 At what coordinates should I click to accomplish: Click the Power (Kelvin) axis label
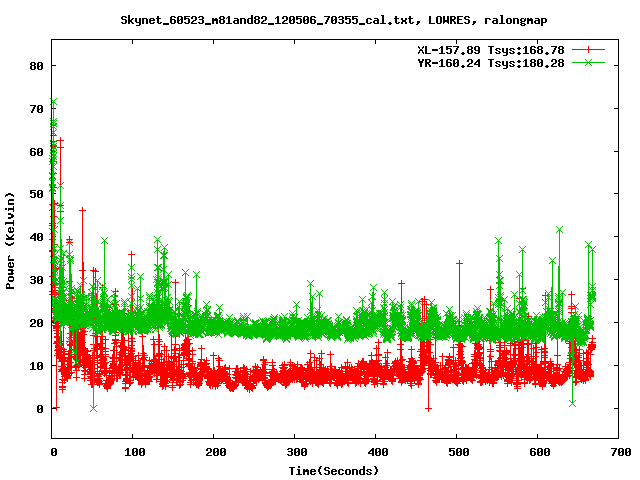coord(10,241)
